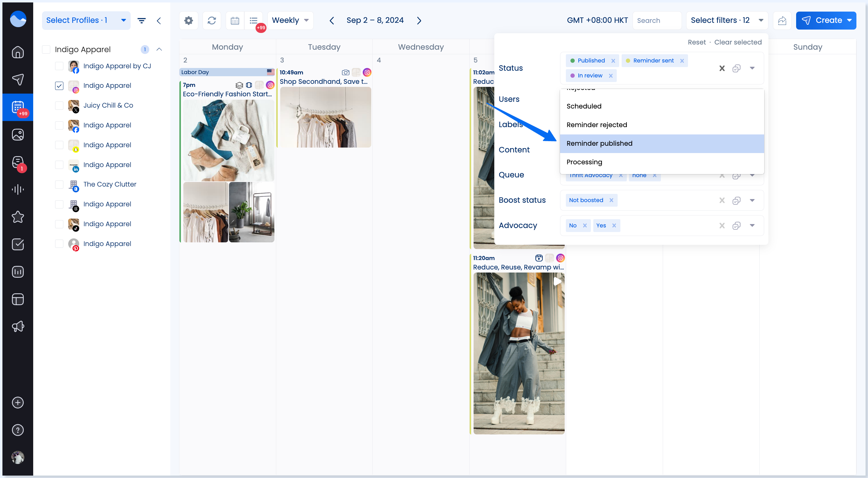Click the copy icon in Status filter
868x478 pixels.
click(x=736, y=69)
